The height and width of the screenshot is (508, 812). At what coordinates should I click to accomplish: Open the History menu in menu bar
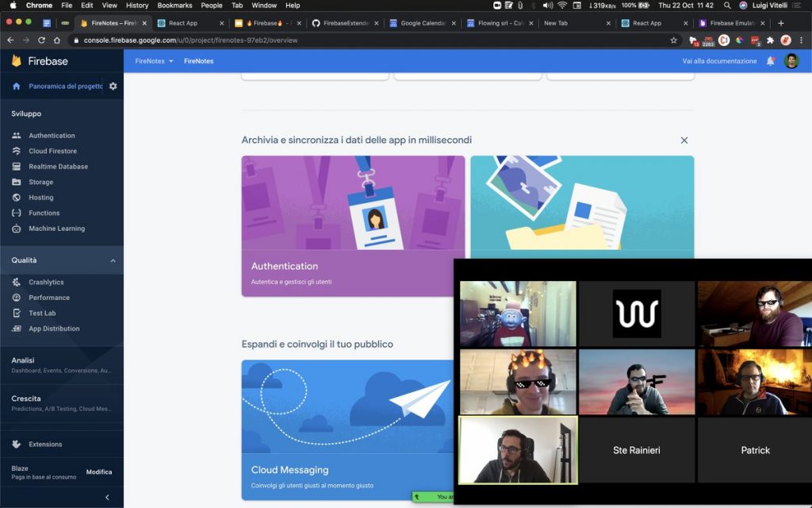[136, 6]
